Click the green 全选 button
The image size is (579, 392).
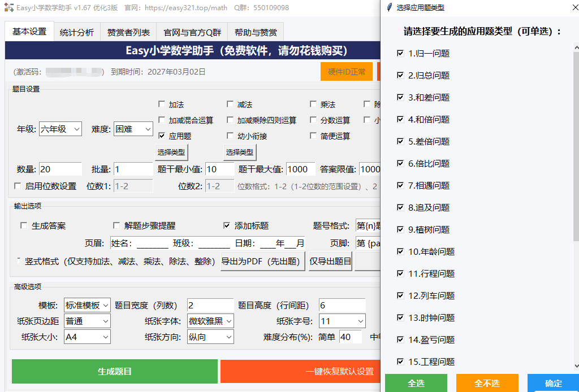(x=416, y=383)
